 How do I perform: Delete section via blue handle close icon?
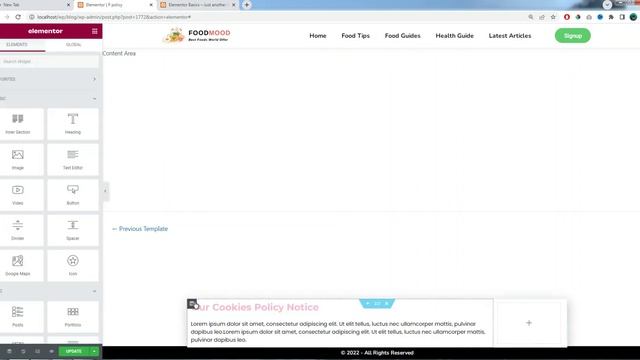[x=387, y=304]
